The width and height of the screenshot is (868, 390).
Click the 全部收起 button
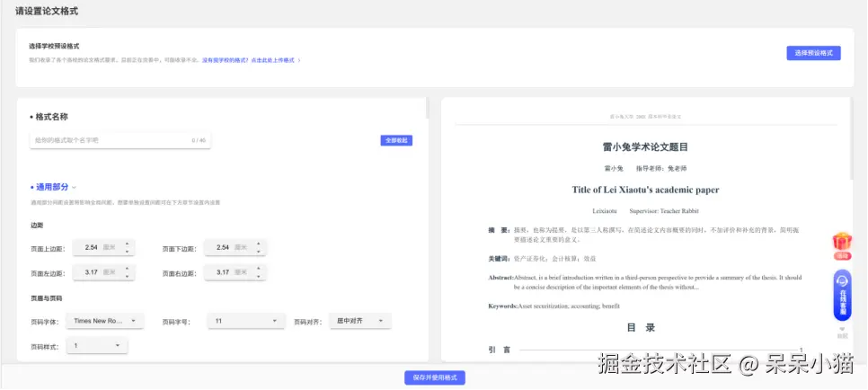[396, 141]
